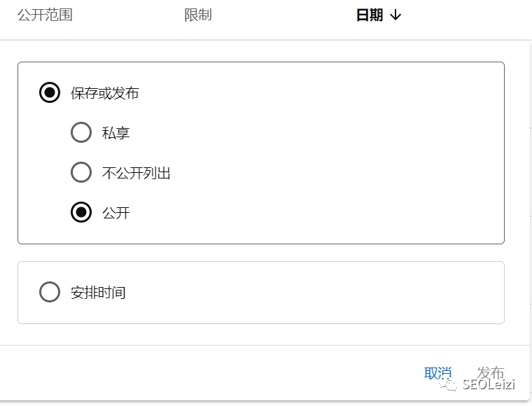Screen dimensions: 532x406
Task: Click the 日期 column header text
Action: (370, 15)
